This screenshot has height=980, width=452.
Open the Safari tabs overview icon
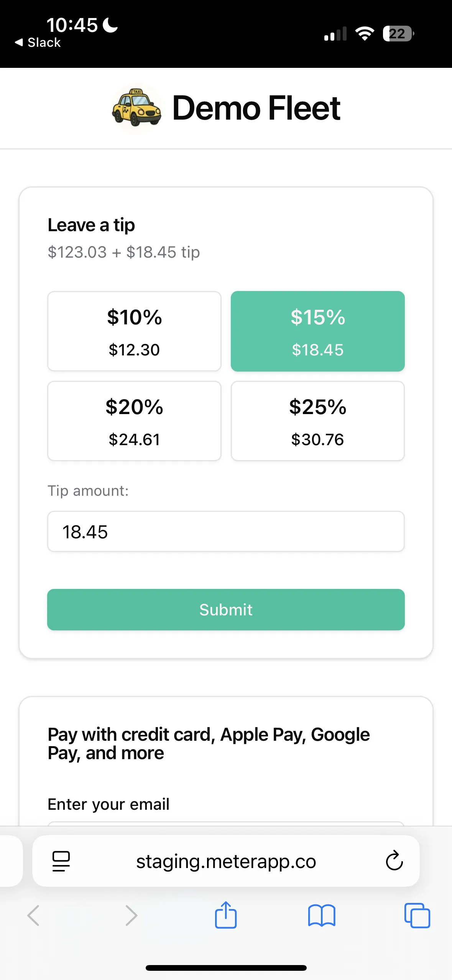click(417, 916)
